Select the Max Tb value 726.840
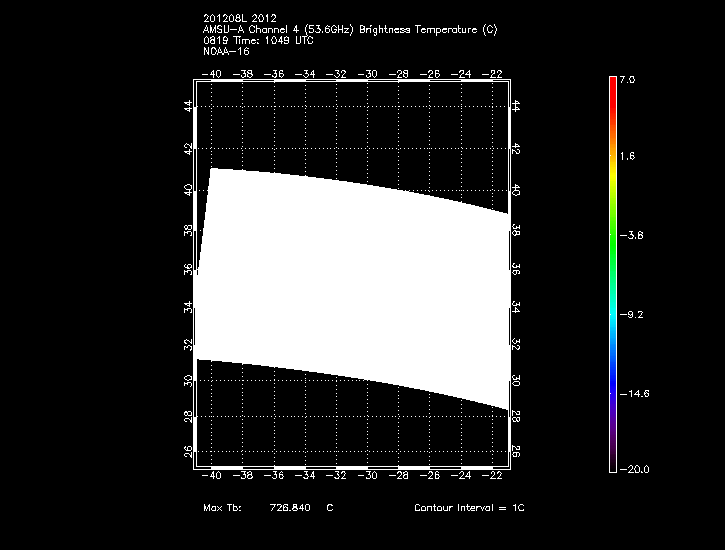This screenshot has height=550, width=725. point(289,508)
